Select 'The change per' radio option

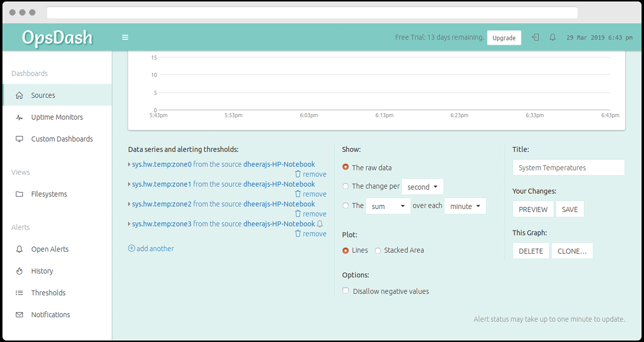[x=345, y=186]
